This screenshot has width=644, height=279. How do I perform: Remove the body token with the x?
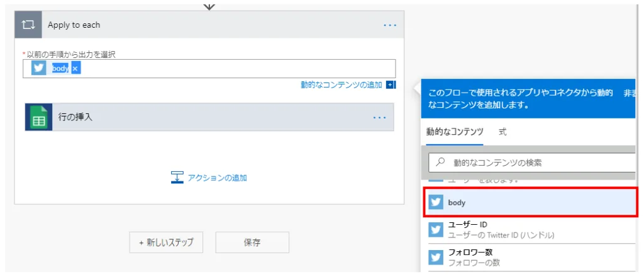pos(75,69)
